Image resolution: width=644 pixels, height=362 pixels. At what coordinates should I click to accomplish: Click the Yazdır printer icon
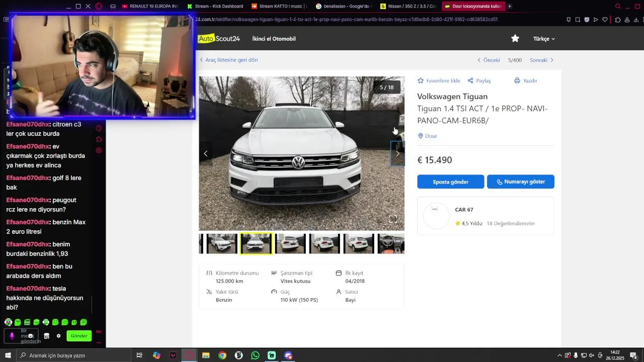tap(517, 80)
